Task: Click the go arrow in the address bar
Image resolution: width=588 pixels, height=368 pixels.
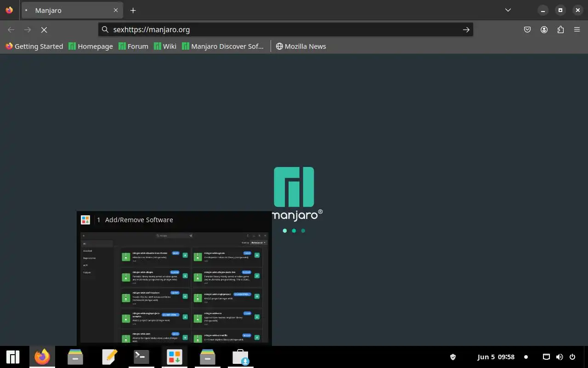Action: [466, 29]
